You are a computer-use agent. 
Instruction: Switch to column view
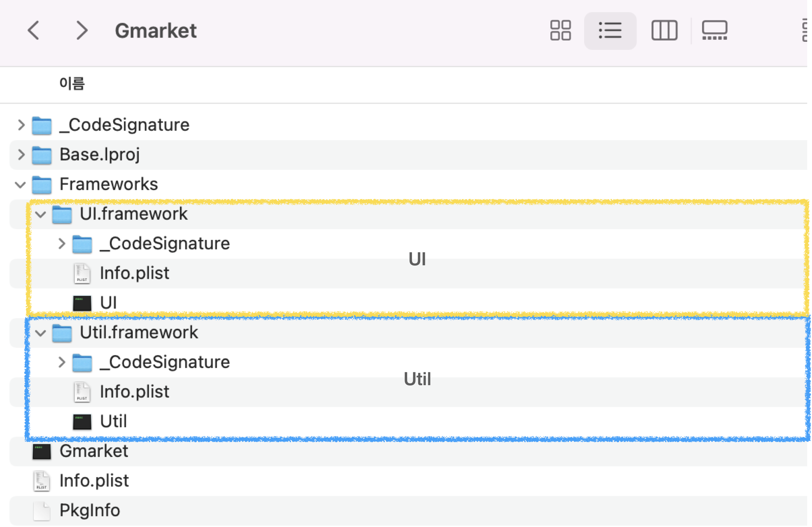(664, 31)
